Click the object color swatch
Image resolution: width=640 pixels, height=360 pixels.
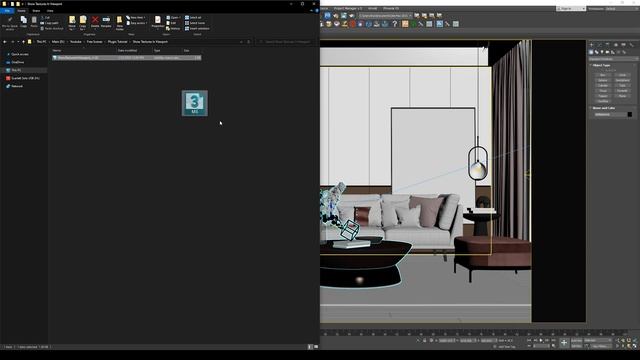click(629, 115)
